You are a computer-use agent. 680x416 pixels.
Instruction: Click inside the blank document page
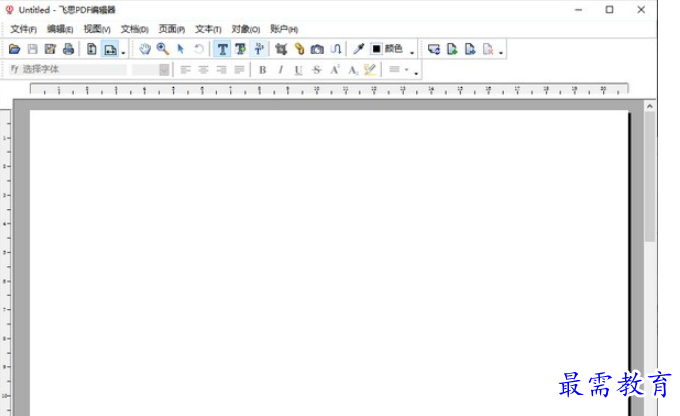(x=329, y=262)
